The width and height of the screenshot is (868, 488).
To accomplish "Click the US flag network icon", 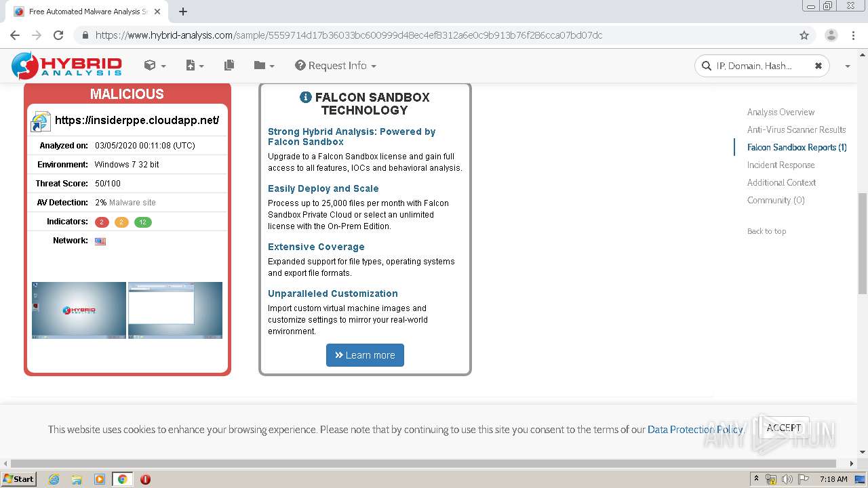I will pyautogui.click(x=100, y=241).
